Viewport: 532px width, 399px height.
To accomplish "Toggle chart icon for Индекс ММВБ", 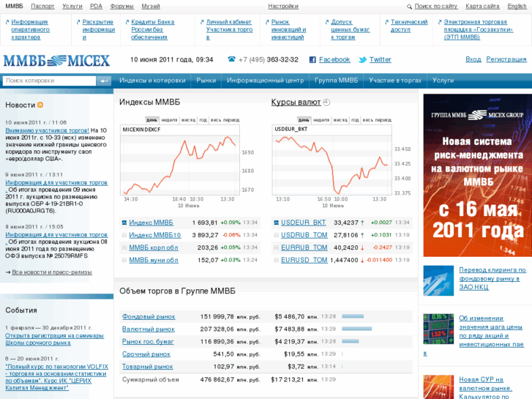I will click(x=124, y=223).
